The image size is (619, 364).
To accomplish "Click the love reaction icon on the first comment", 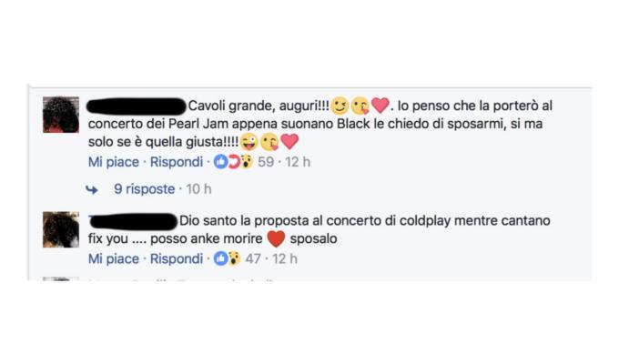I will pyautogui.click(x=234, y=161).
